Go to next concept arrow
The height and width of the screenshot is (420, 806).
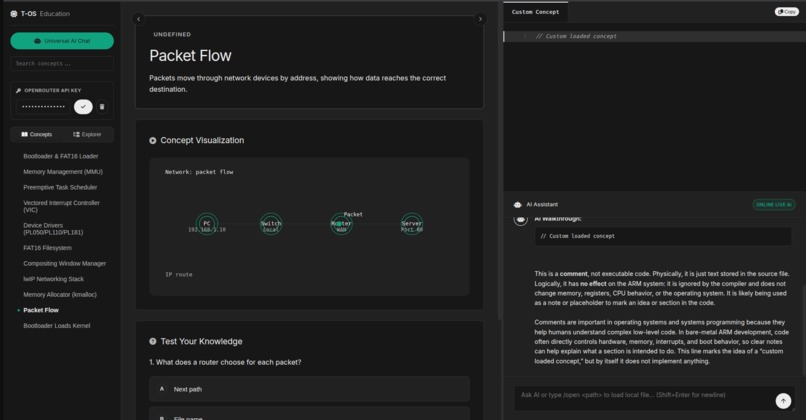click(480, 19)
